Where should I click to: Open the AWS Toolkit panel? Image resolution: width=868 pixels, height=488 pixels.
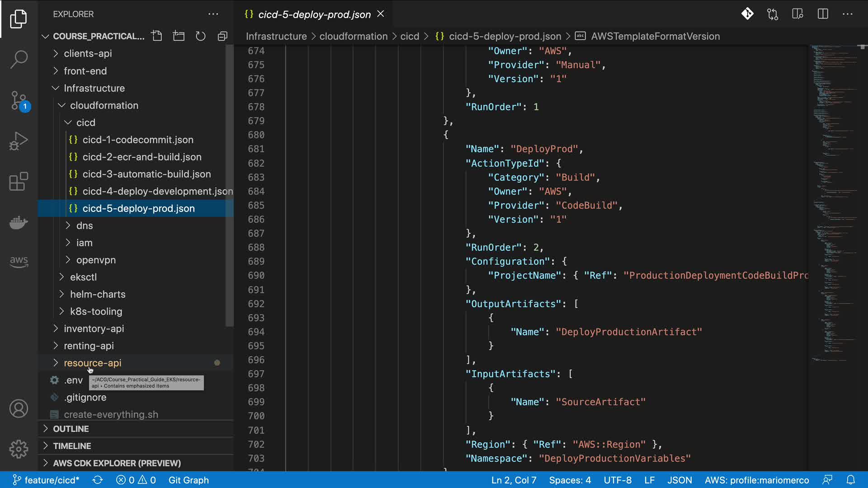coord(19,261)
